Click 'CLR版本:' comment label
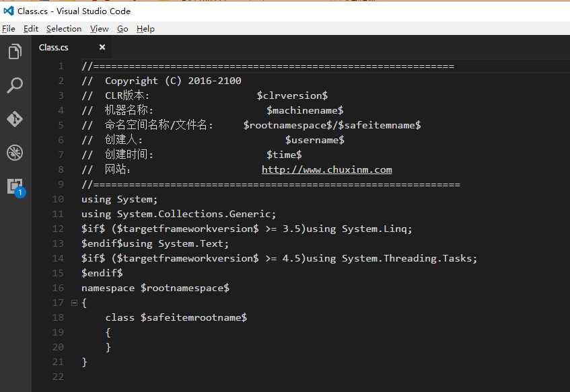Viewport: 570px width, 392px height. 127,95
